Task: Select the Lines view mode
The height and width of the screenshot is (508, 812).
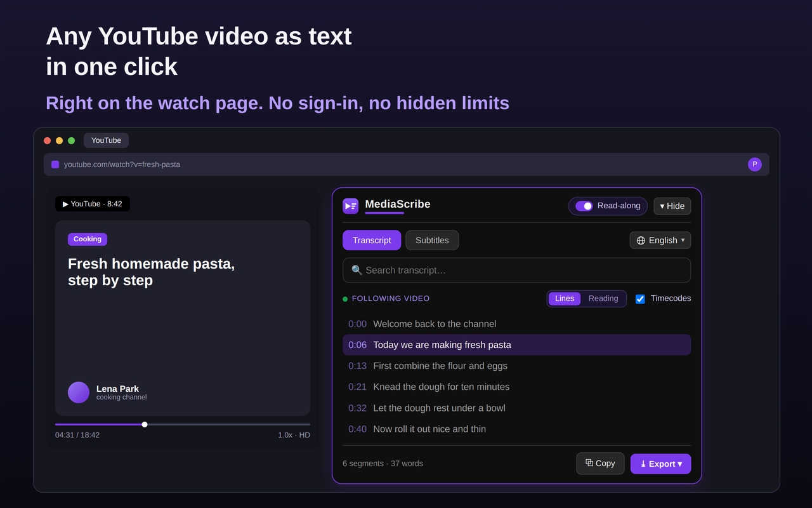Action: (565, 298)
